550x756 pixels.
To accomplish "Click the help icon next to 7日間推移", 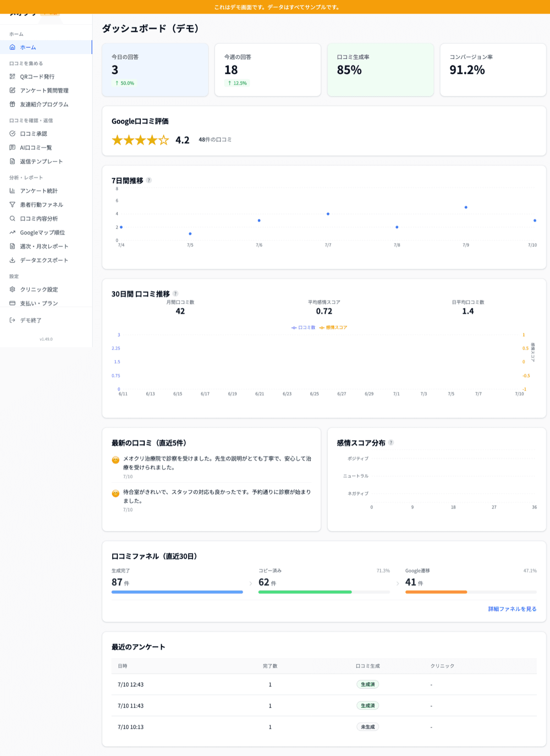I will [149, 181].
